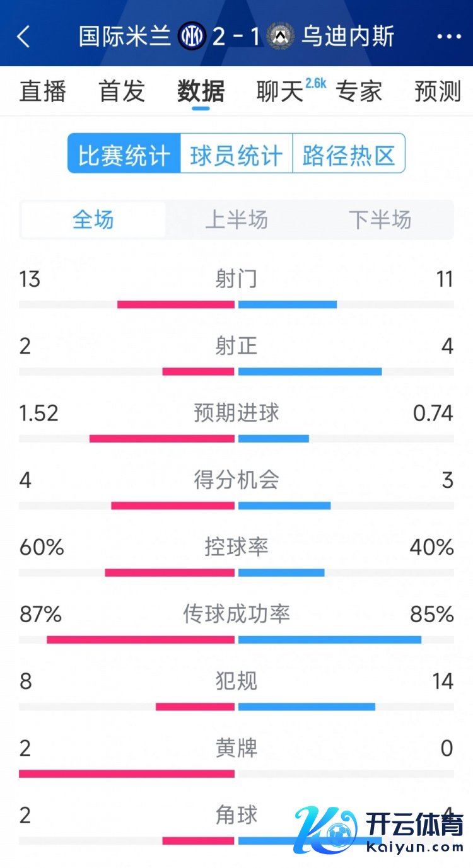Show 上半场 first-half statistics
The image size is (473, 868).
237,220
